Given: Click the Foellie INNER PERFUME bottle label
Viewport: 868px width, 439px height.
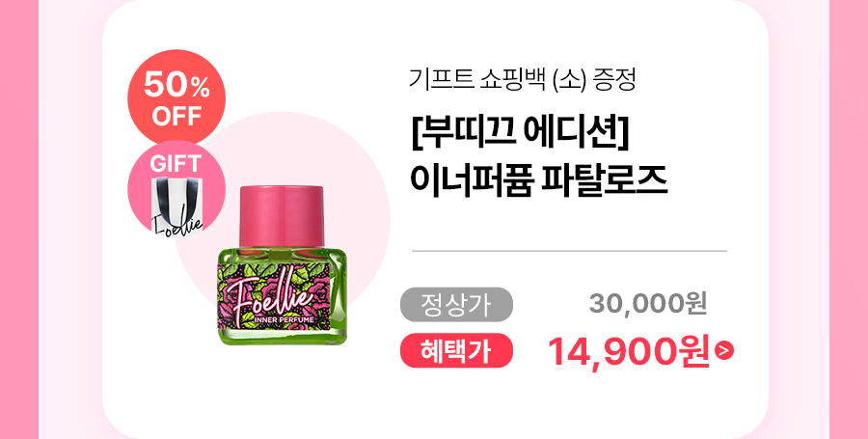Looking at the screenshot, I should coord(275,295).
